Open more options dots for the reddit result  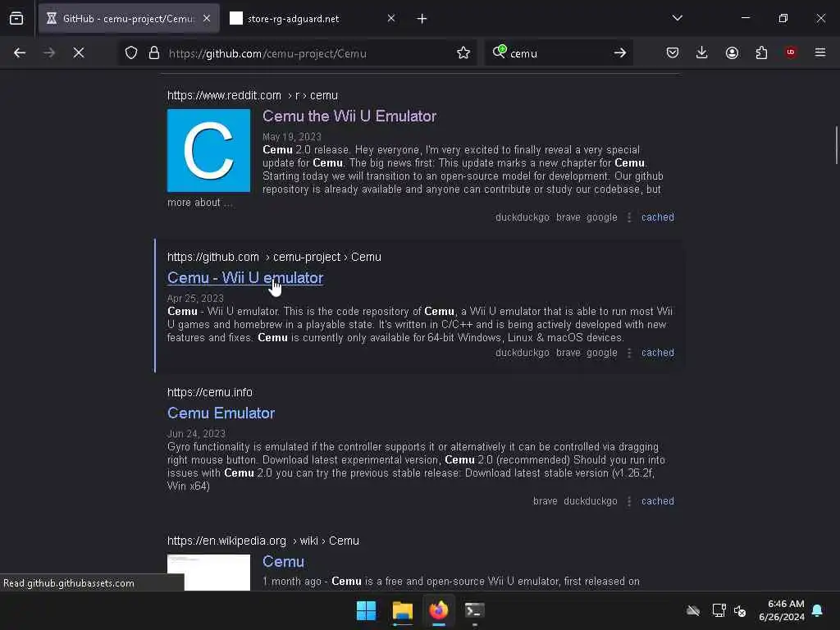coord(629,217)
